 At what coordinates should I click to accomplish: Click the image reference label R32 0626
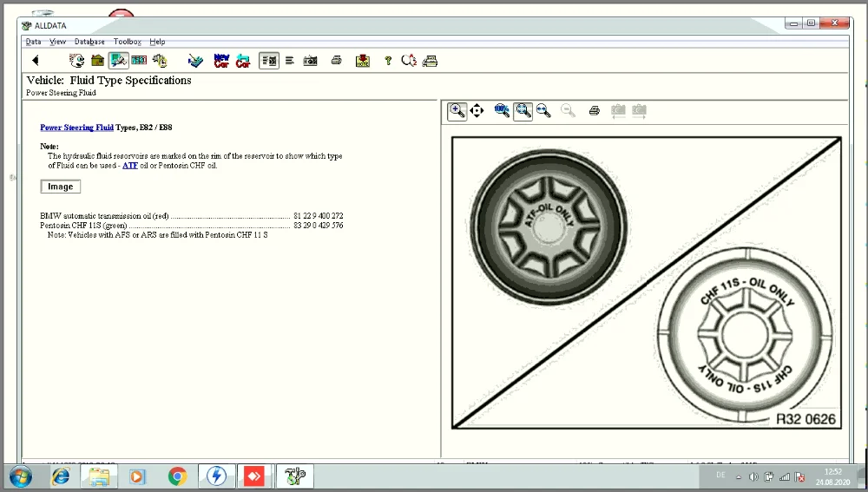(806, 419)
